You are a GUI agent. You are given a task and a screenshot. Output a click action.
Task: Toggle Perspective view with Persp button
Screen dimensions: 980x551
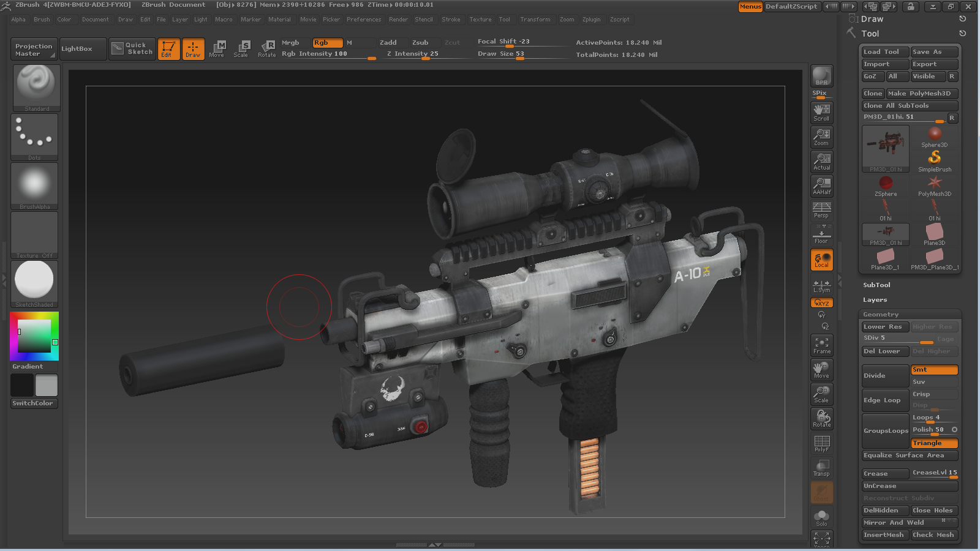point(821,211)
